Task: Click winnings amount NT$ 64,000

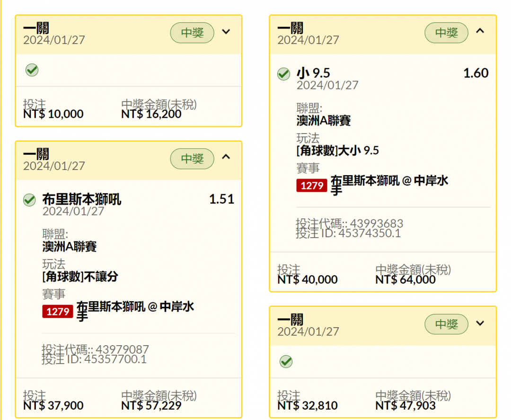Action: tap(405, 279)
